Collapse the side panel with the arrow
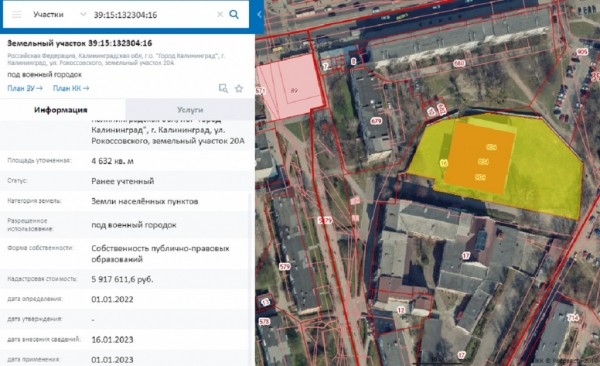 pos(259,15)
